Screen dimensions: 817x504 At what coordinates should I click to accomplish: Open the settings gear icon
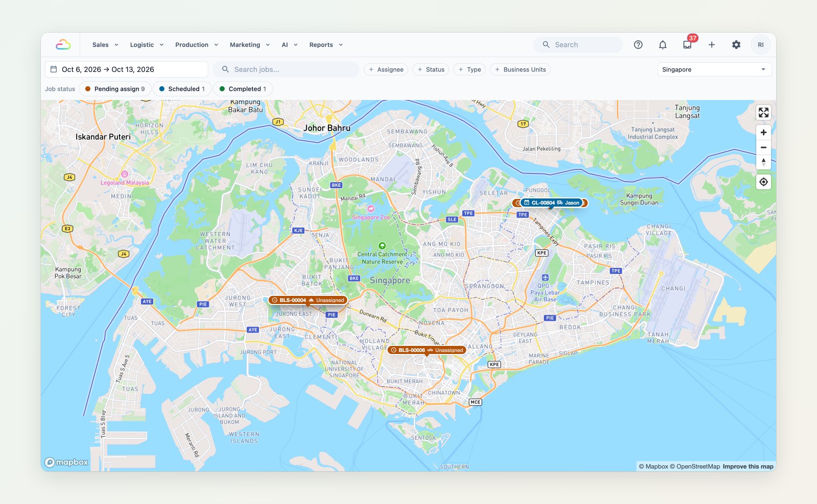click(x=736, y=45)
